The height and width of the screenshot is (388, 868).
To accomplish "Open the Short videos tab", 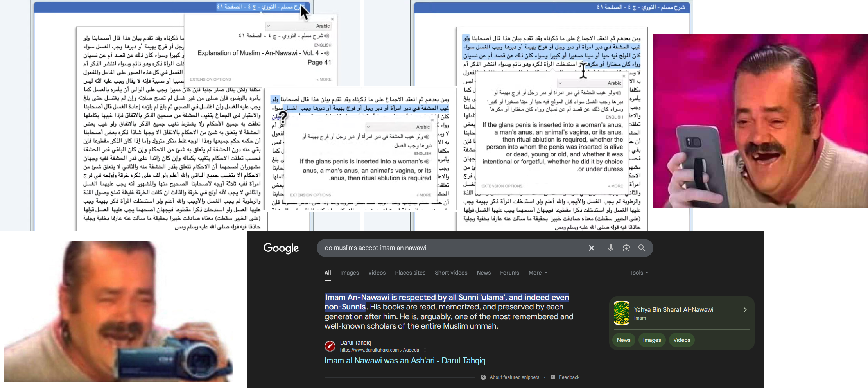I will click(451, 273).
